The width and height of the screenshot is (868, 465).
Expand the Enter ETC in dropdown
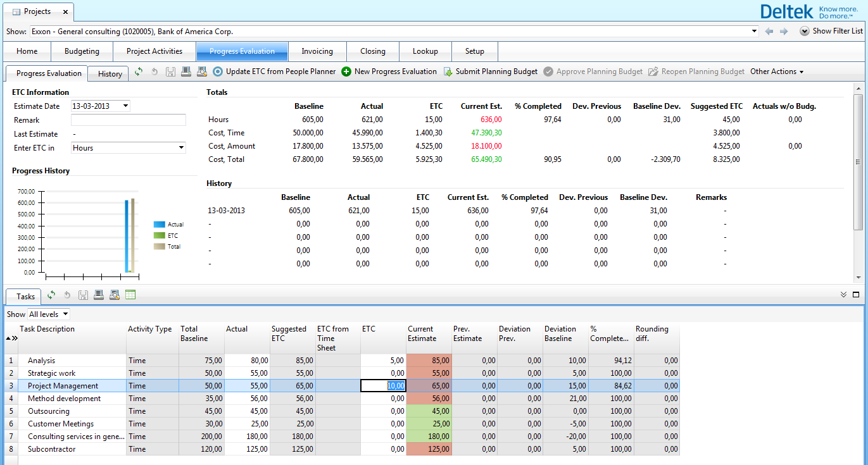click(181, 148)
